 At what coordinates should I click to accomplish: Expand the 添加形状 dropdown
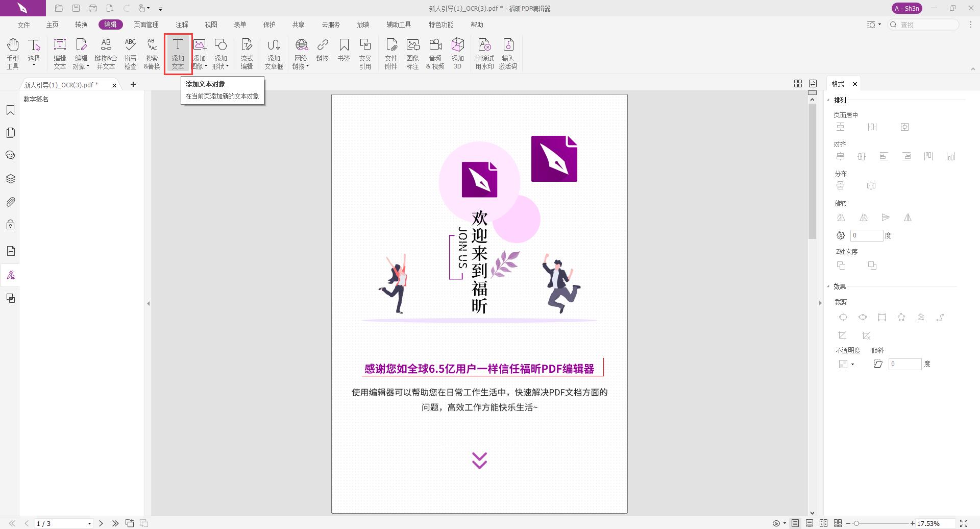coord(227,65)
